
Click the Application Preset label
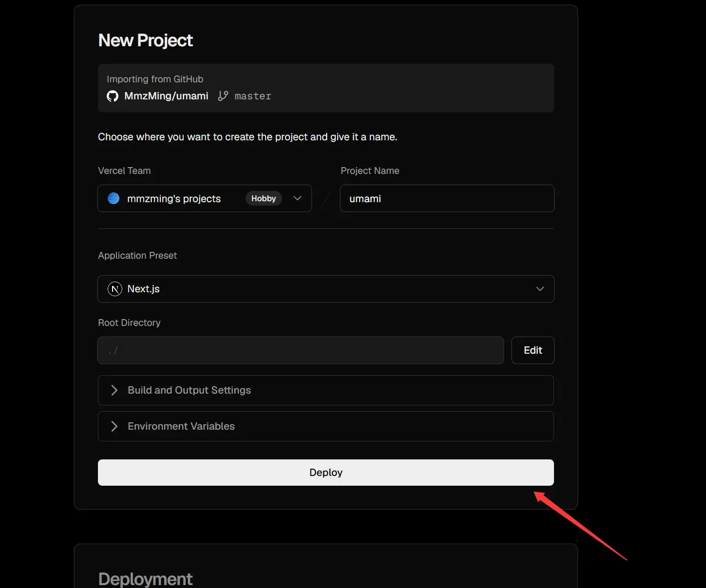tap(137, 255)
